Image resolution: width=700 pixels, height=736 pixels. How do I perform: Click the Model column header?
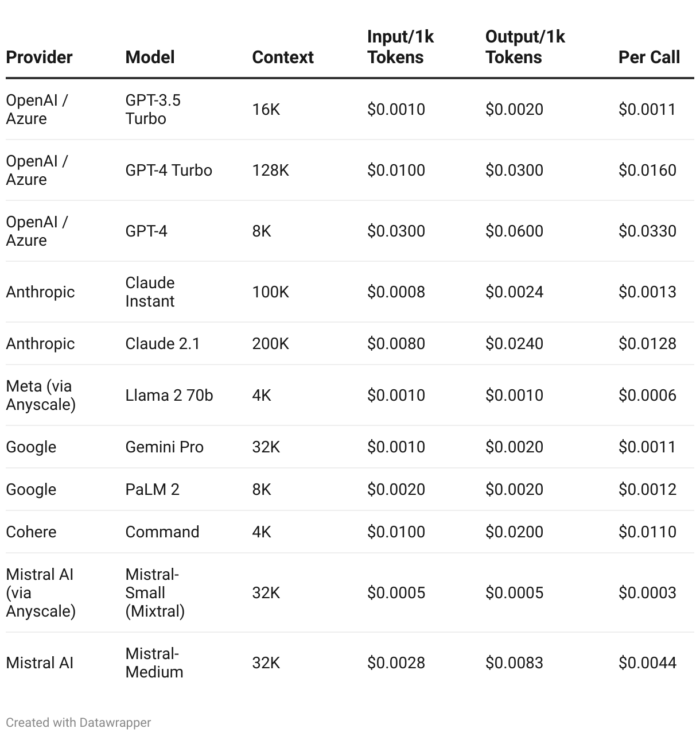[150, 57]
